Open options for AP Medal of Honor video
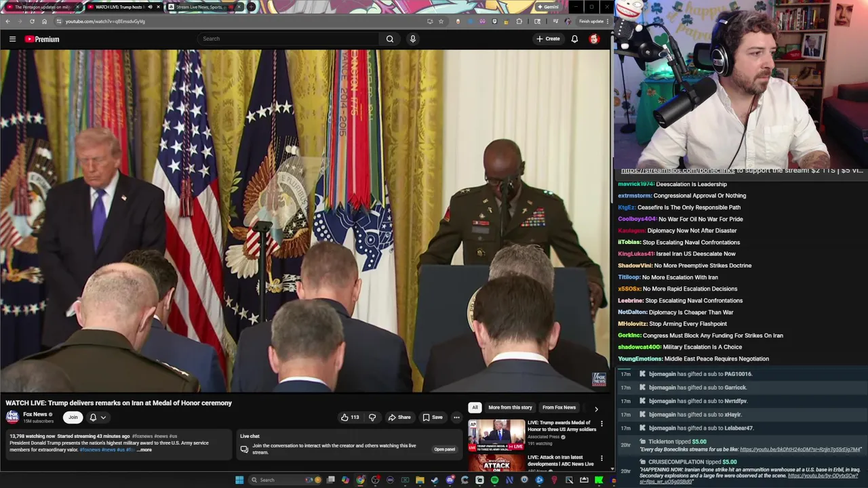The width and height of the screenshot is (868, 488). [x=601, y=424]
